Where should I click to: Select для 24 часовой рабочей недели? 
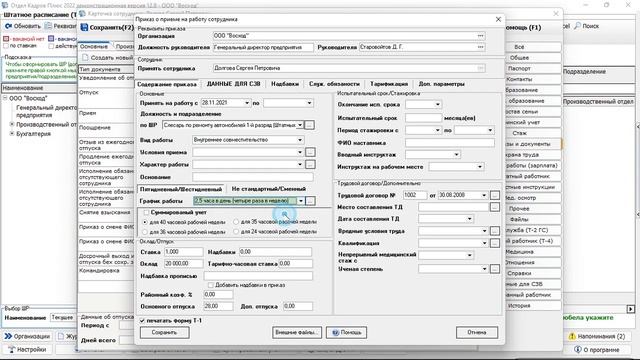pos(236,232)
